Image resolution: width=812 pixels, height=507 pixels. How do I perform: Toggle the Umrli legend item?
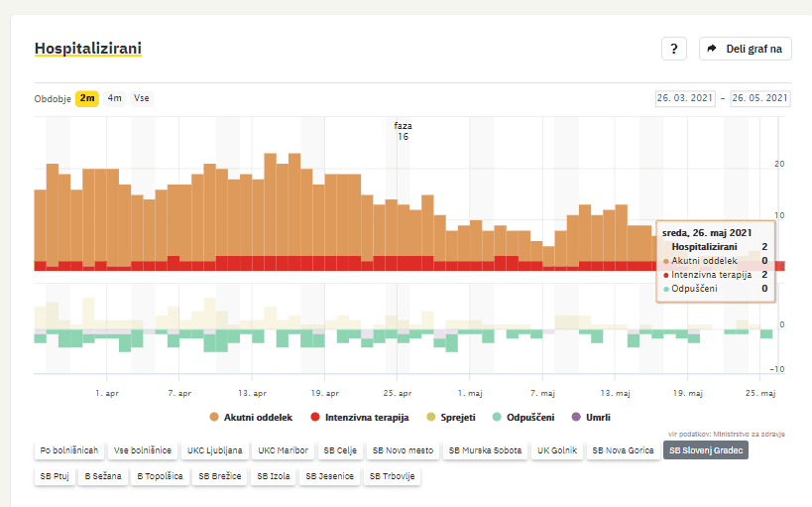[x=591, y=417]
